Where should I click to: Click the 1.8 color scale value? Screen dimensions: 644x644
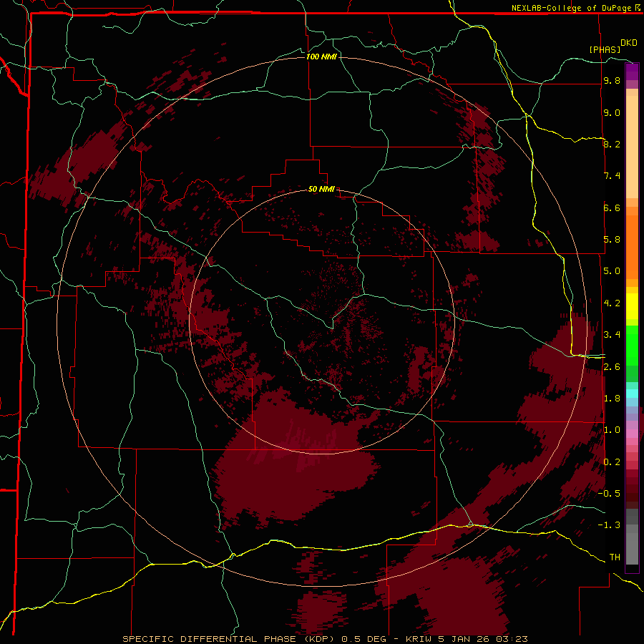[612, 399]
